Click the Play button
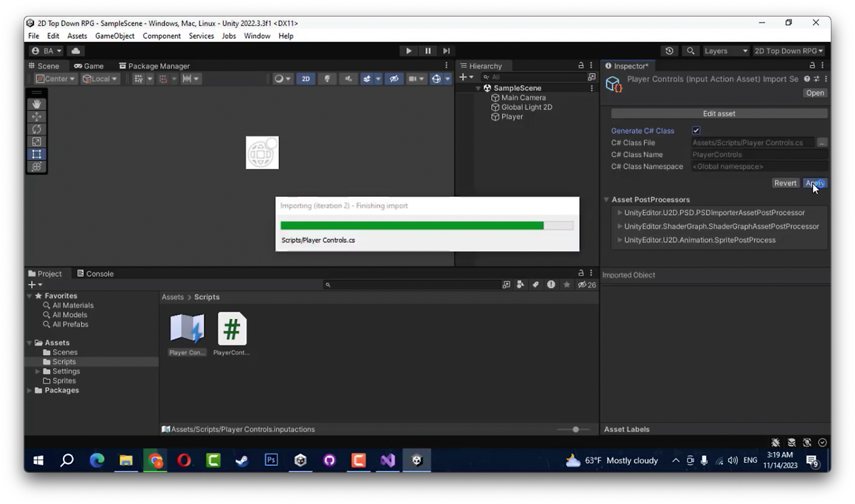 point(409,51)
